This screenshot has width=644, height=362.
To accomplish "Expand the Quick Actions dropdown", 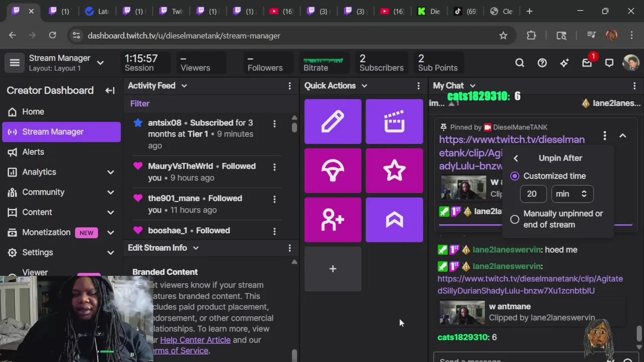I will coord(364,86).
